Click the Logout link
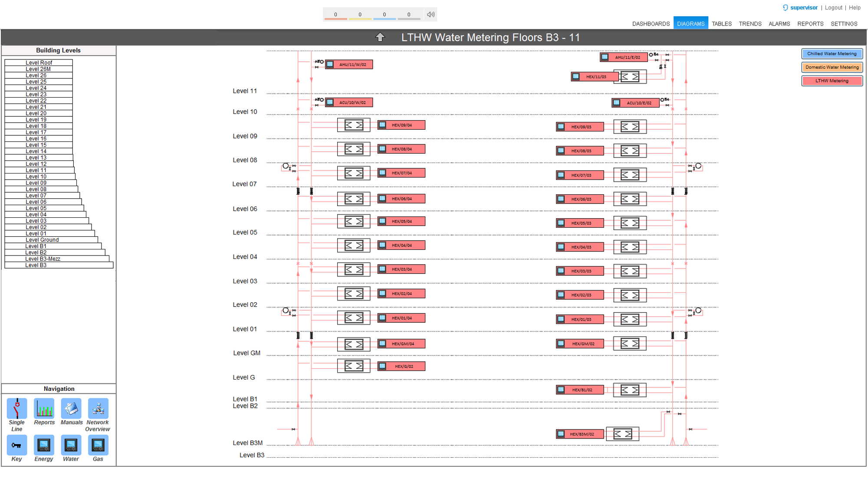This screenshot has width=868, height=488. coord(833,7)
